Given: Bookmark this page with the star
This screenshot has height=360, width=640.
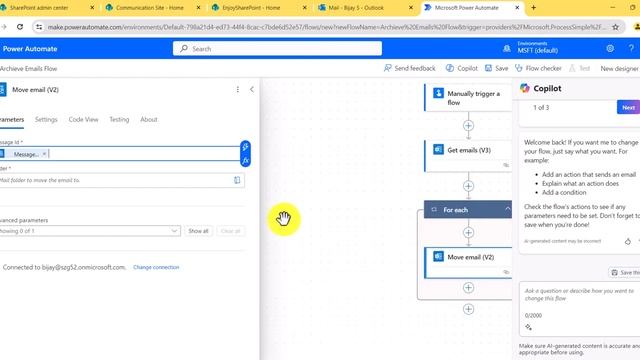Looking at the screenshot, I should [616, 27].
